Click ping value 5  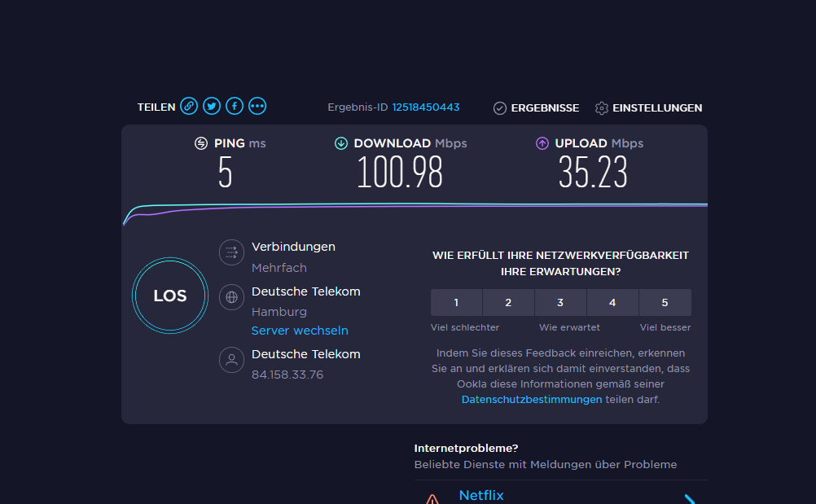point(225,173)
